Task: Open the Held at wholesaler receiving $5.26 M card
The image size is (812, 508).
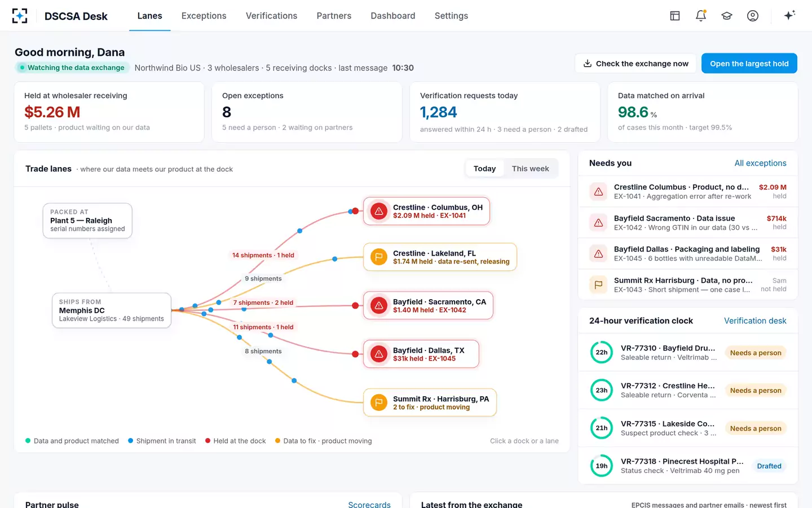Action: click(109, 112)
